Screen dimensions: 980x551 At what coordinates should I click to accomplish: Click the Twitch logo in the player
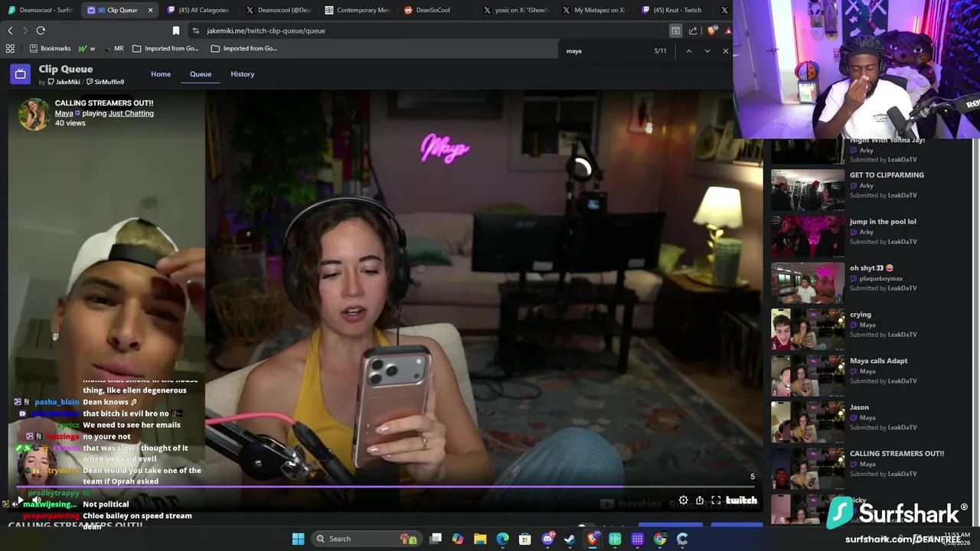point(741,500)
